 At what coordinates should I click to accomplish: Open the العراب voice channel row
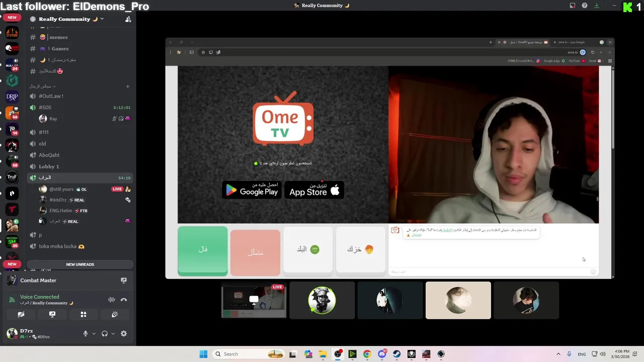coord(80,178)
